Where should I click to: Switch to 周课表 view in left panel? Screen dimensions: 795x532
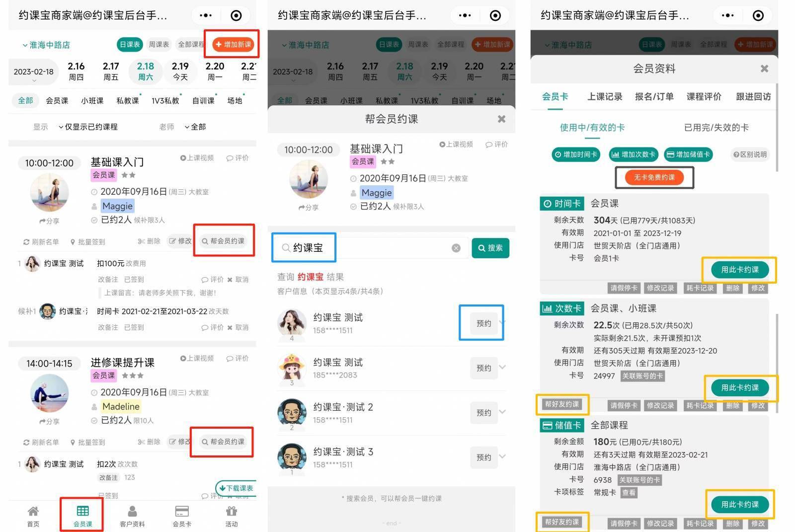[159, 44]
